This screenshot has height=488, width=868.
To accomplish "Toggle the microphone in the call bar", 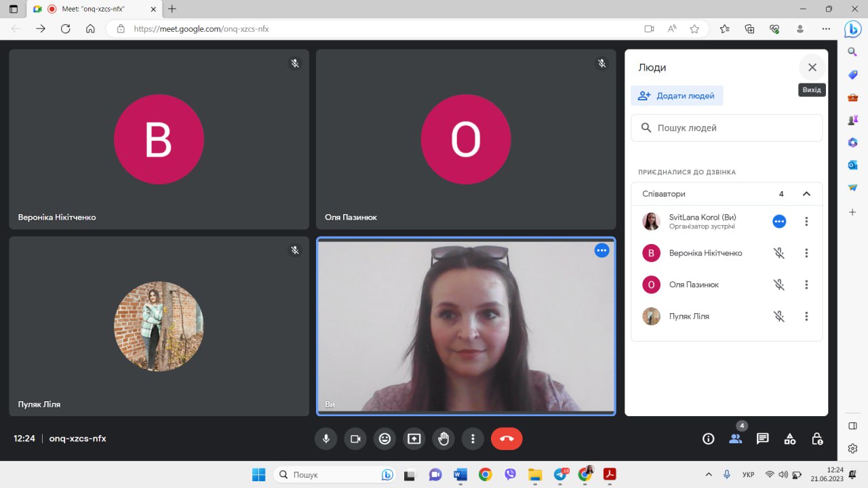I will click(325, 439).
